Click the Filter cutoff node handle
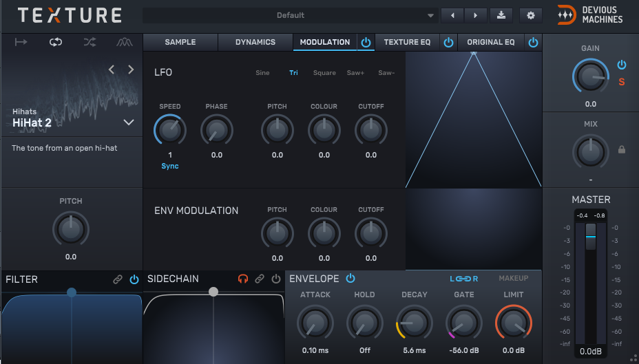639x364 pixels. click(x=72, y=292)
